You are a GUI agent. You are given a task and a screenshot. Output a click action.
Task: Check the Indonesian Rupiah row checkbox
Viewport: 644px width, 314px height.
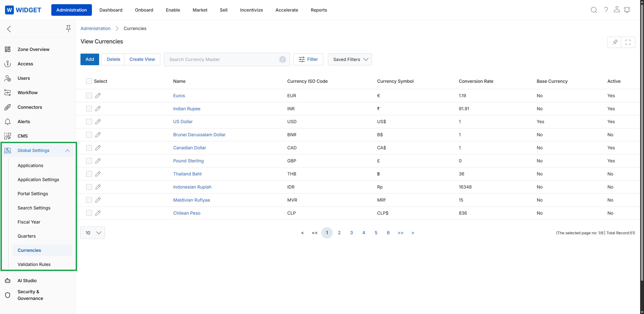[89, 187]
